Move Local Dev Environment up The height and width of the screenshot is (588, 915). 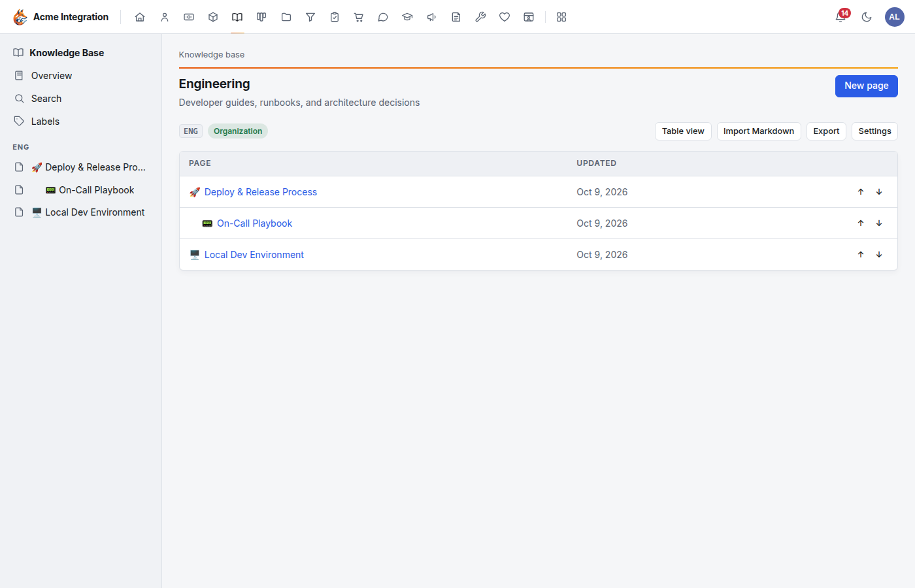861,255
